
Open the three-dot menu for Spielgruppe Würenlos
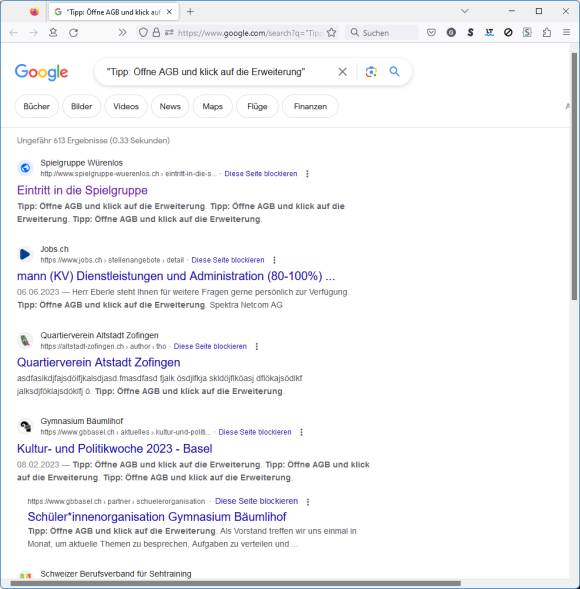pyautogui.click(x=307, y=174)
